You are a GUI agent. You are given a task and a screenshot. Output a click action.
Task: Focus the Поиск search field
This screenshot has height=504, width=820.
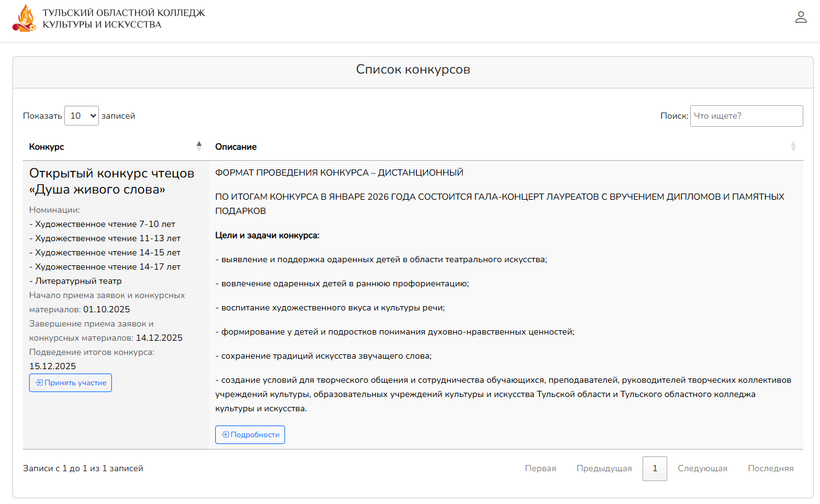(x=746, y=116)
